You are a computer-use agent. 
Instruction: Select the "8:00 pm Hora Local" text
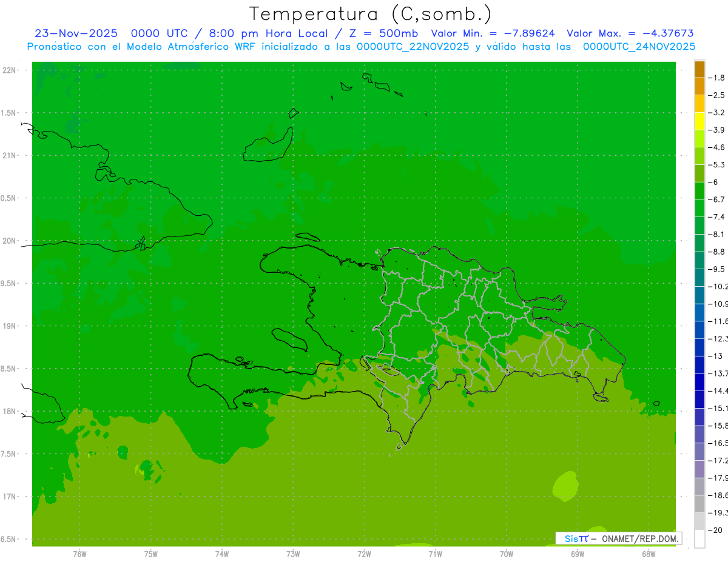[270, 33]
